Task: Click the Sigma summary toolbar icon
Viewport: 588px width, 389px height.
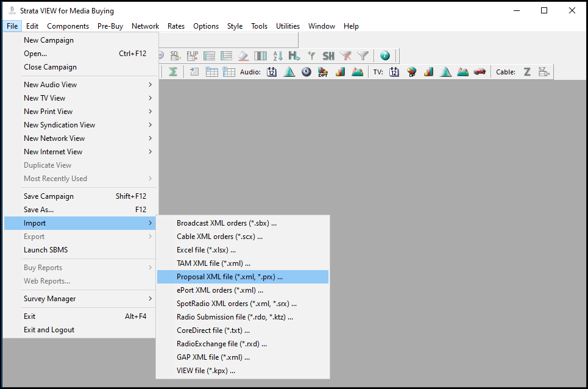Action: pyautogui.click(x=174, y=71)
